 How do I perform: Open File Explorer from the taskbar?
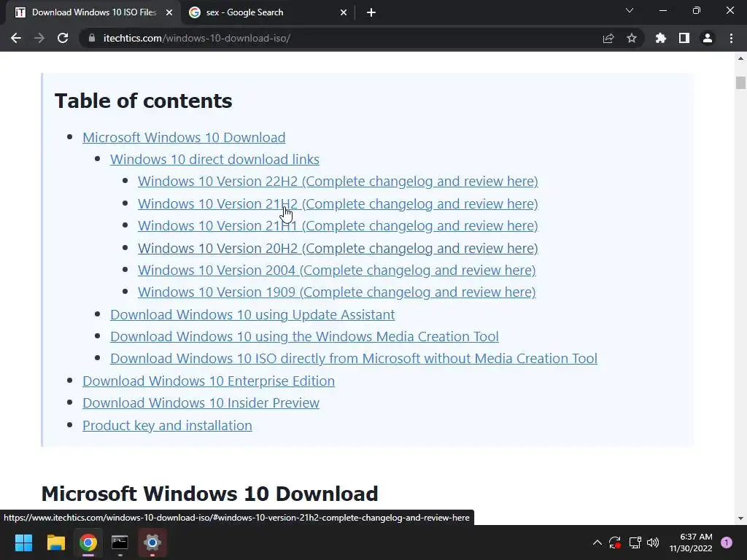(55, 542)
